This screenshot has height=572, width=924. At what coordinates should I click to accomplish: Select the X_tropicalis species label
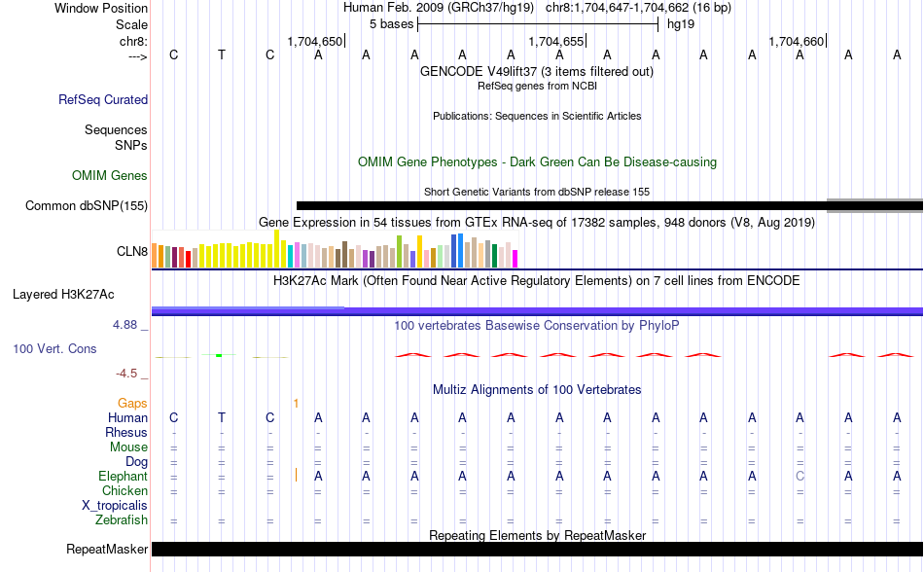[115, 506]
